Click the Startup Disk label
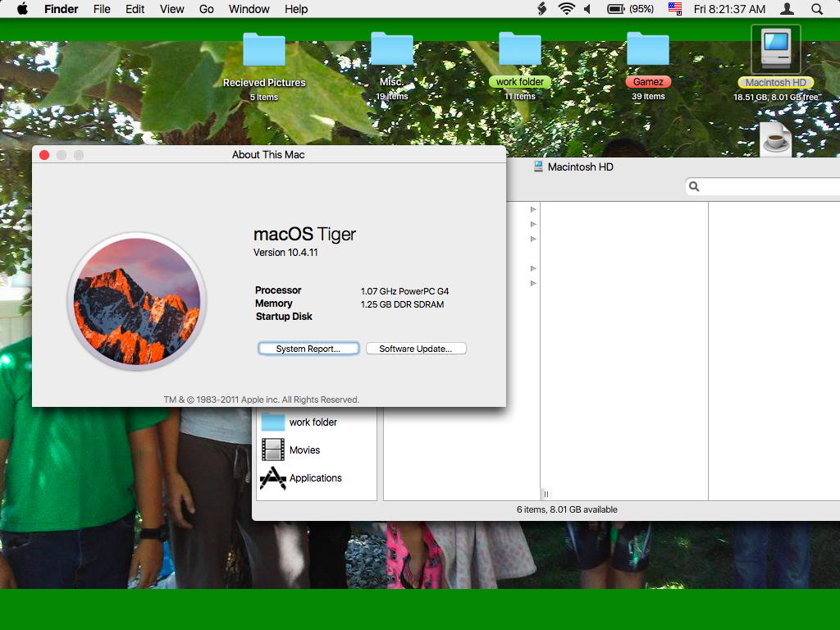This screenshot has height=630, width=840. click(284, 317)
